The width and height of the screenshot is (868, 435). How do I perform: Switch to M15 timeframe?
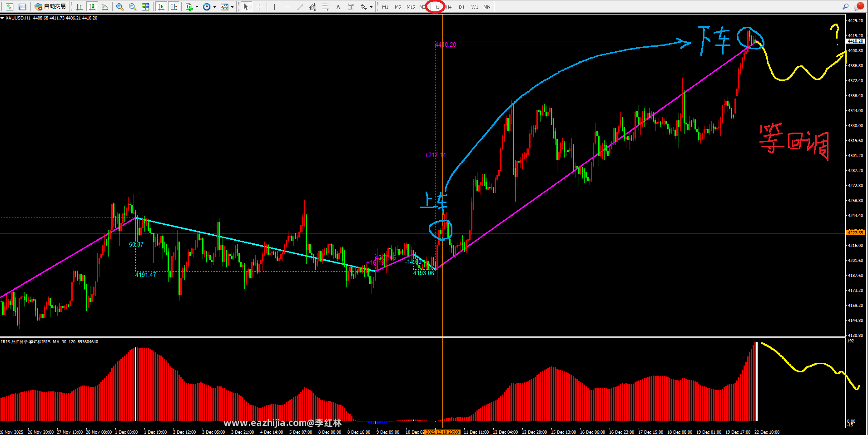point(411,7)
